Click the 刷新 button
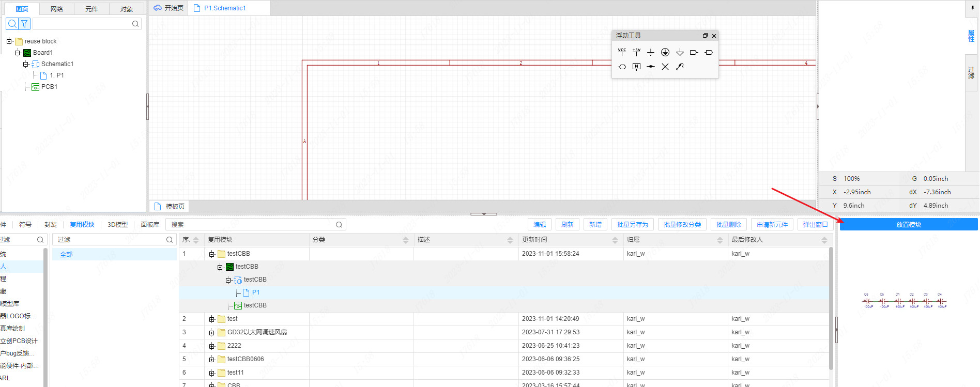 (568, 225)
